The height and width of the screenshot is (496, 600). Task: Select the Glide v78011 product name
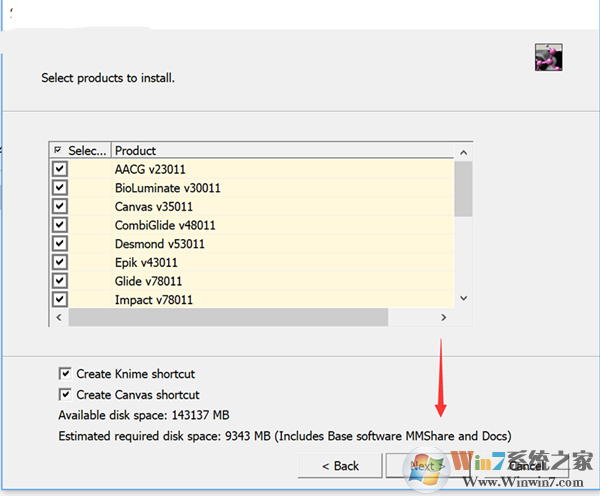tap(148, 281)
